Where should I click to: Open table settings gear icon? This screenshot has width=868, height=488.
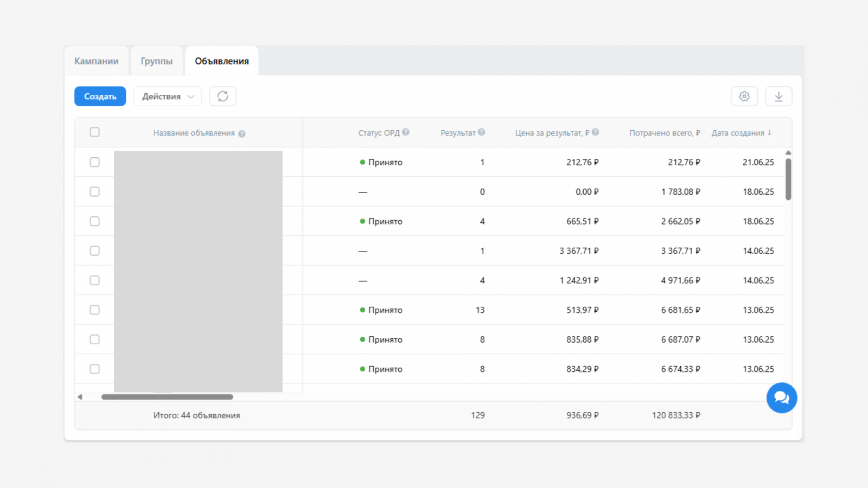click(x=744, y=97)
